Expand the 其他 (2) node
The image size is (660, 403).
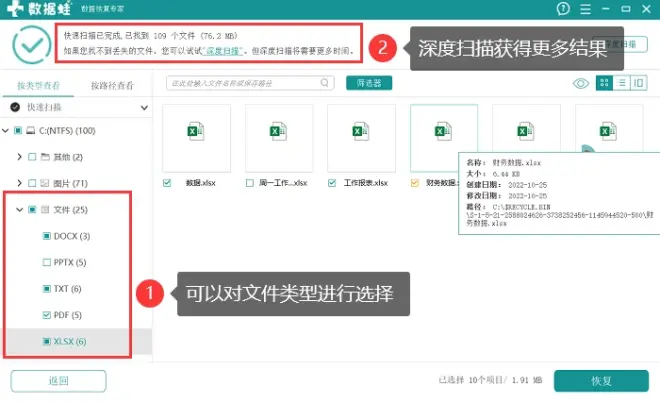[19, 157]
